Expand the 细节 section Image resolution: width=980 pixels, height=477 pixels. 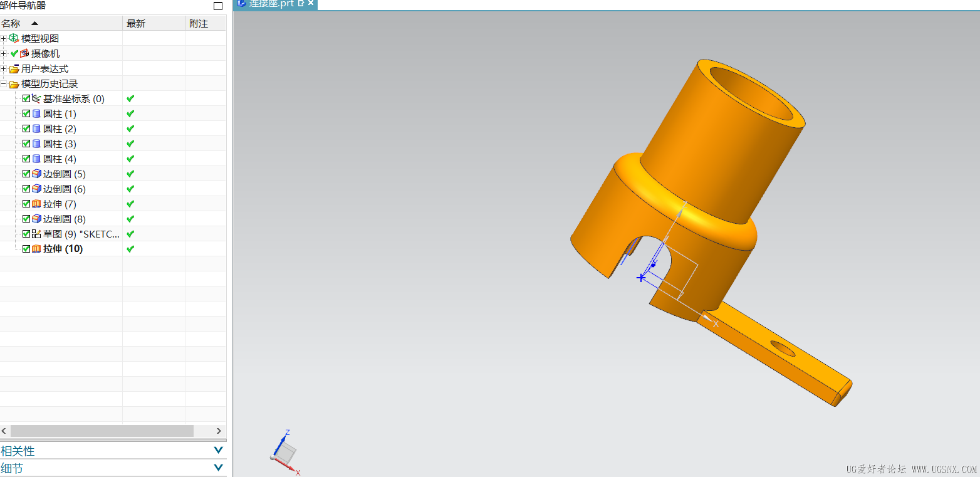[x=218, y=468]
